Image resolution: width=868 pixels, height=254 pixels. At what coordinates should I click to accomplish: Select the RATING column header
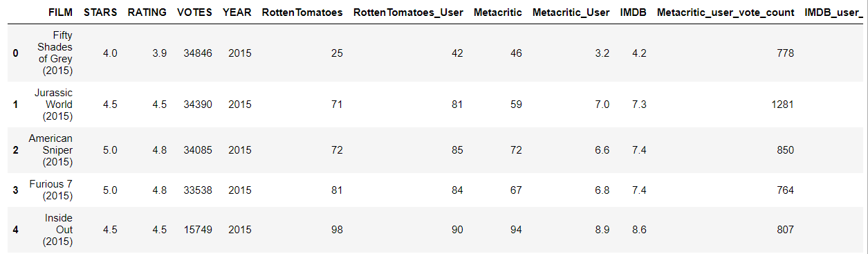(147, 12)
